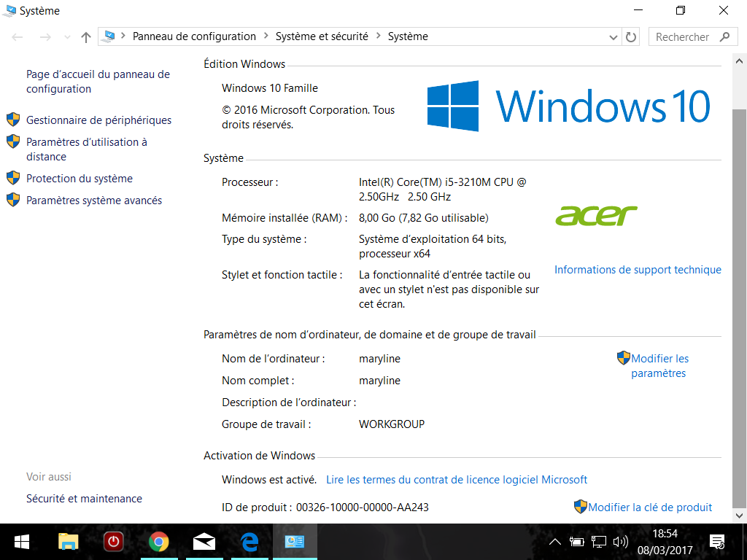This screenshot has height=560, width=747.
Task: Click Modifier les paramètres link
Action: [659, 366]
